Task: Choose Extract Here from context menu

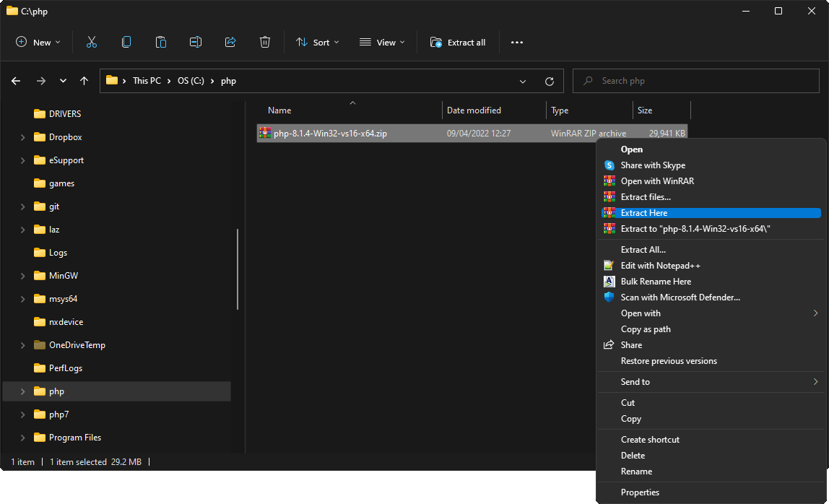Action: 711,212
